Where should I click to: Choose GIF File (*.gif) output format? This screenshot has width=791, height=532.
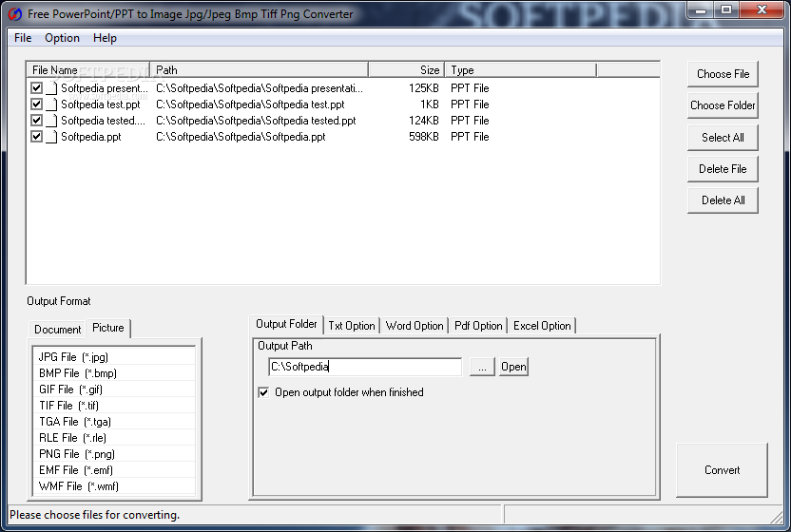pyautogui.click(x=114, y=389)
